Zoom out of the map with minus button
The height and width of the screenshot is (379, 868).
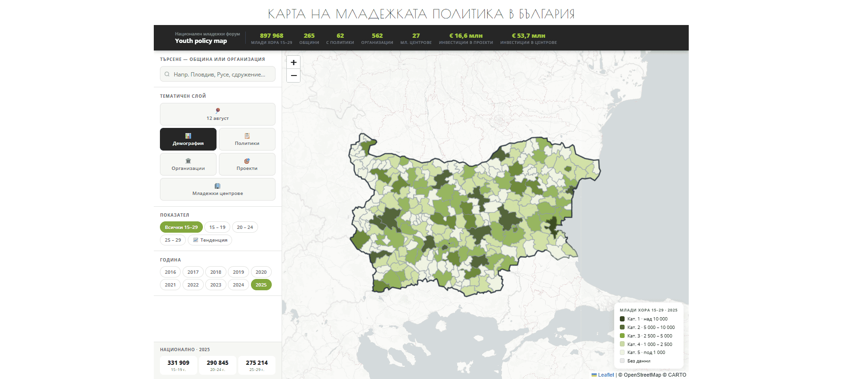[x=293, y=76]
